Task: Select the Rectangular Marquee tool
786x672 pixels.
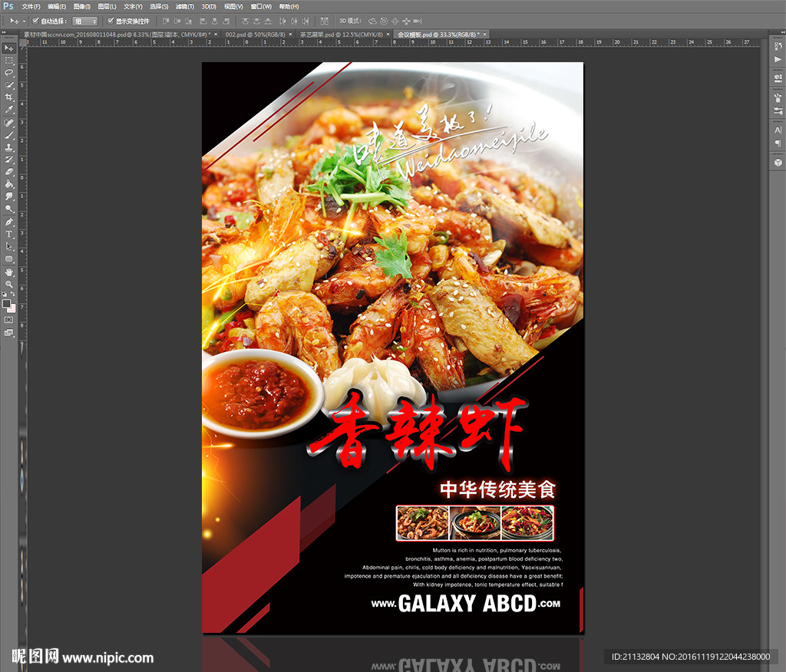Action: [x=9, y=61]
